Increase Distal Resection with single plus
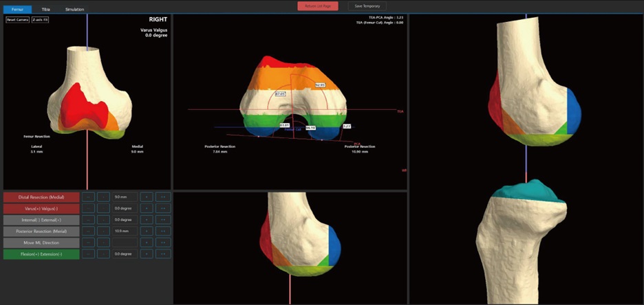Screen dimensions: 644x305 pos(147,196)
